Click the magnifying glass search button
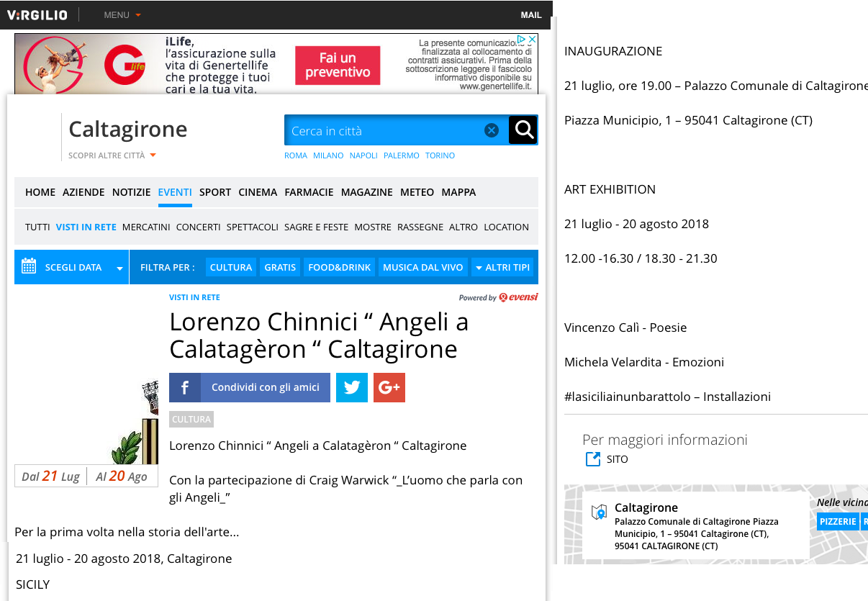This screenshot has height=601, width=868. point(523,130)
